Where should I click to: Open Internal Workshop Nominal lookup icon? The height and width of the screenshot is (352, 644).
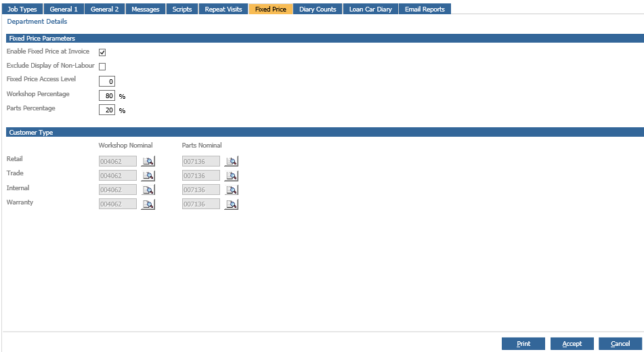pos(148,190)
